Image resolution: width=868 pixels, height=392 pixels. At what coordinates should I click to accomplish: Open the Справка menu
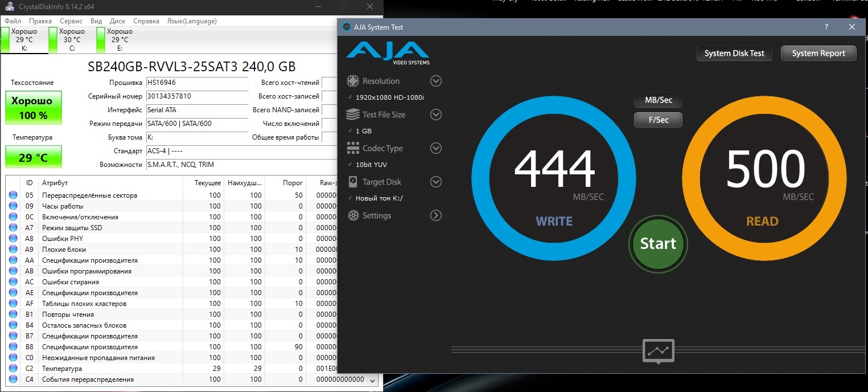(146, 21)
